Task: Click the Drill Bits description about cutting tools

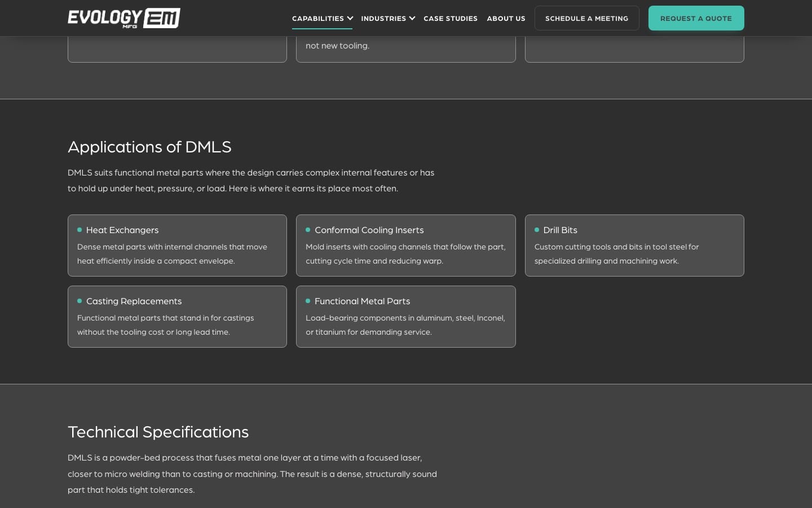Action: coord(616,254)
